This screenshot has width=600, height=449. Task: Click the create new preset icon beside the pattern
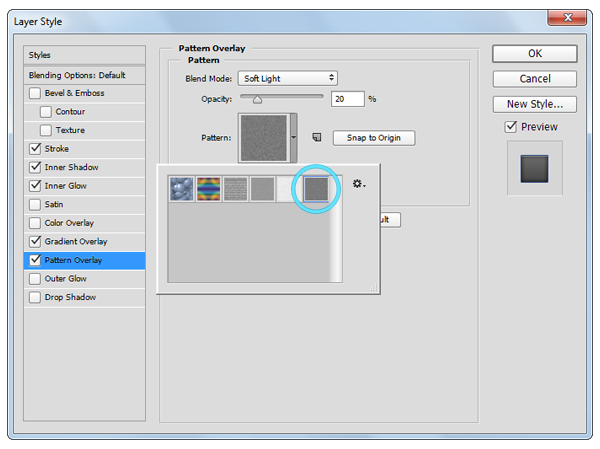tap(316, 138)
